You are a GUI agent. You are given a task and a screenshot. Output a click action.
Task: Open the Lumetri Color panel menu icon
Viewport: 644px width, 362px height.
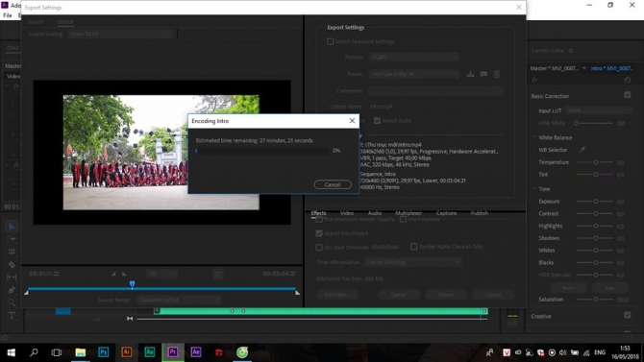[571, 51]
